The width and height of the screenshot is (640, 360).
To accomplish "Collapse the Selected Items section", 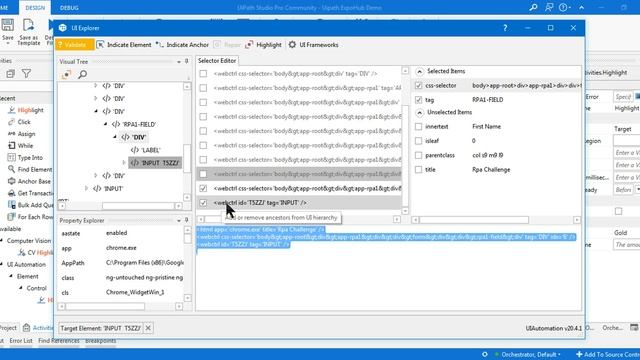I will [419, 71].
